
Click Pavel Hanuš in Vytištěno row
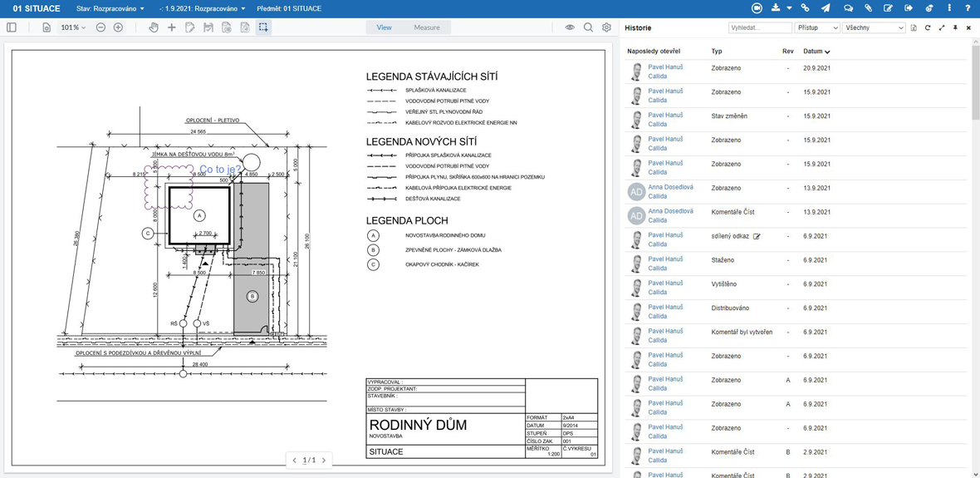pos(665,283)
